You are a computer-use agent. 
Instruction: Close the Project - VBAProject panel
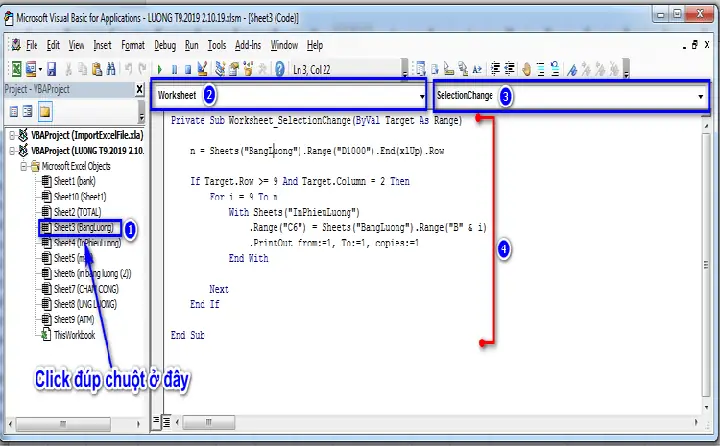pyautogui.click(x=140, y=89)
